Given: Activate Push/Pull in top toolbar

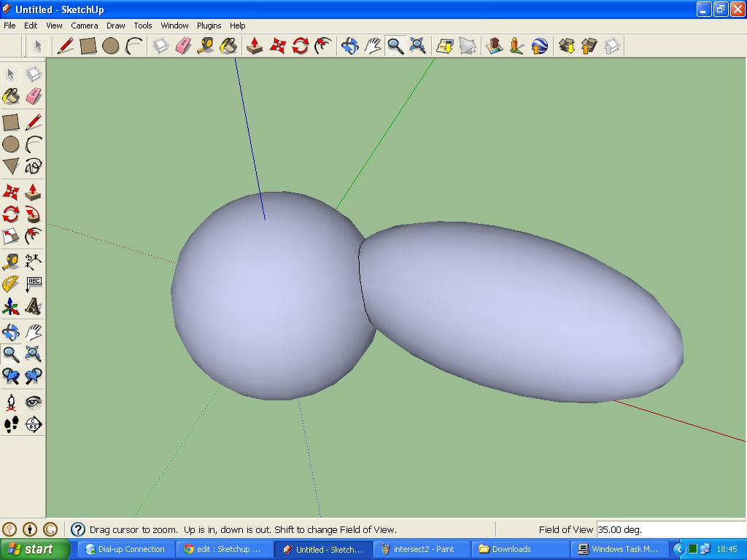Looking at the screenshot, I should click(255, 46).
